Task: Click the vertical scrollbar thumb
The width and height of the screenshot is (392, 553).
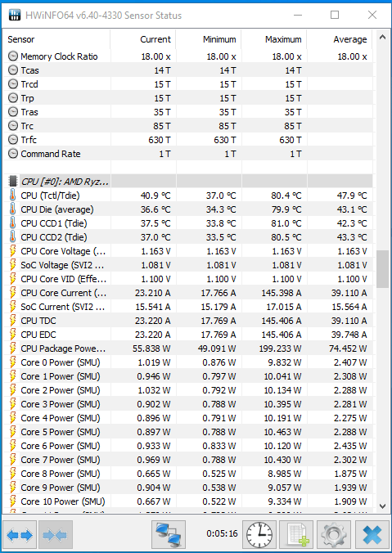Action: pos(382,269)
